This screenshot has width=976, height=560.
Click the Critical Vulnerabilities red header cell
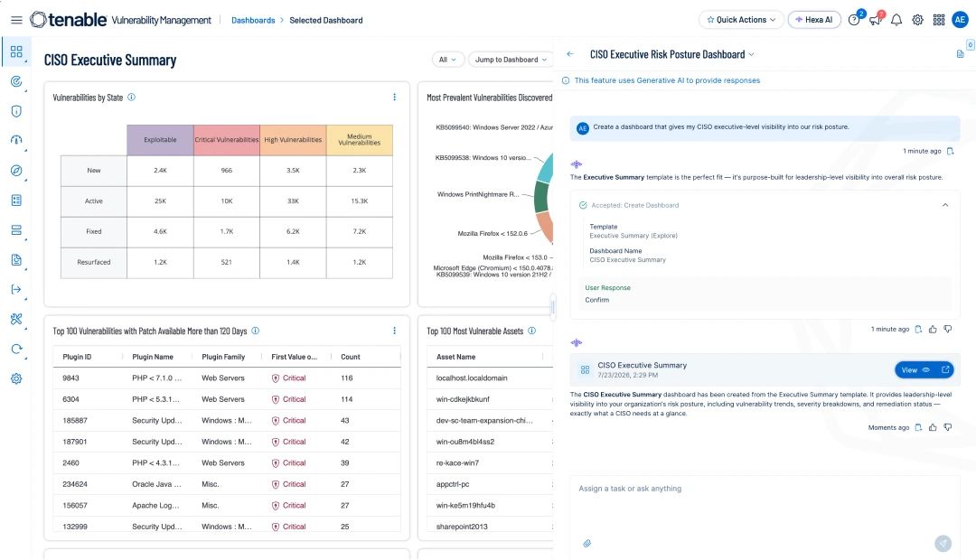click(227, 140)
